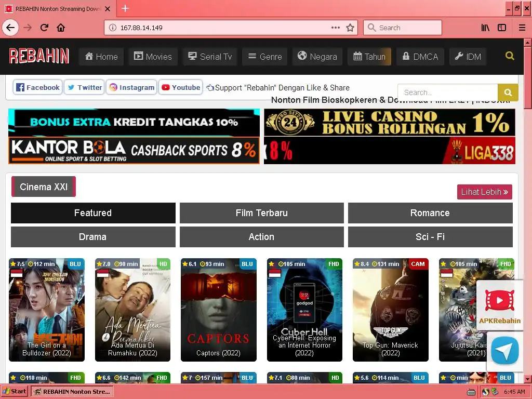The width and height of the screenshot is (532, 399).
Task: Click the 6:45 AM system clock
Action: pos(514,392)
